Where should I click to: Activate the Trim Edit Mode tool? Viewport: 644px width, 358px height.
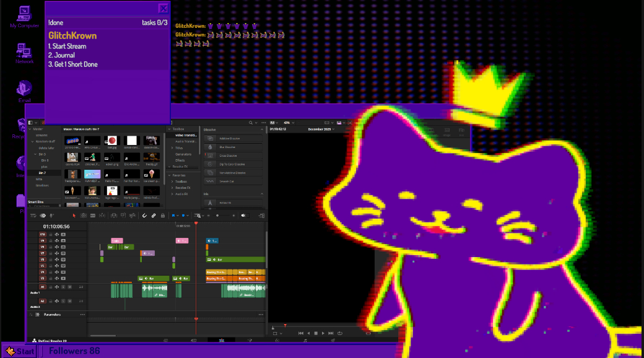coord(84,216)
